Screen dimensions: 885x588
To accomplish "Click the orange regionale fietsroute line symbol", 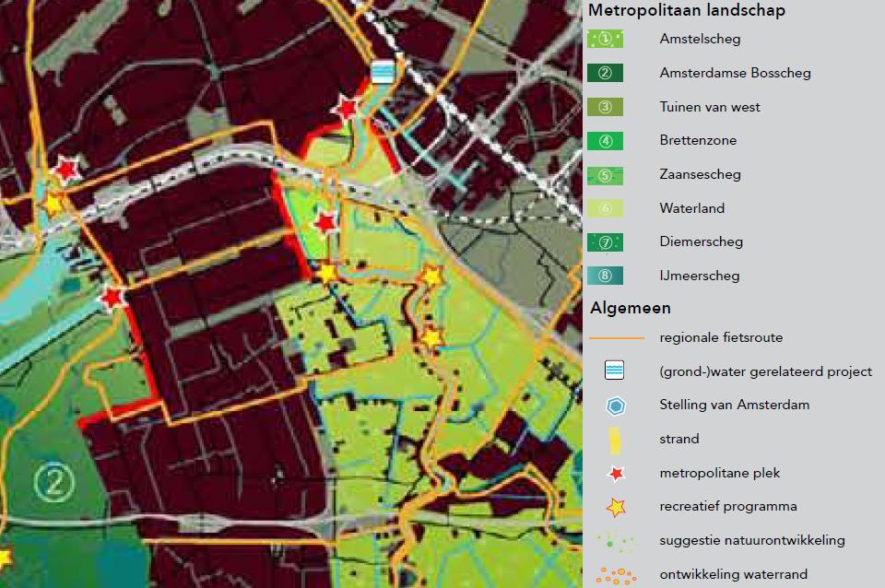I will [x=617, y=338].
